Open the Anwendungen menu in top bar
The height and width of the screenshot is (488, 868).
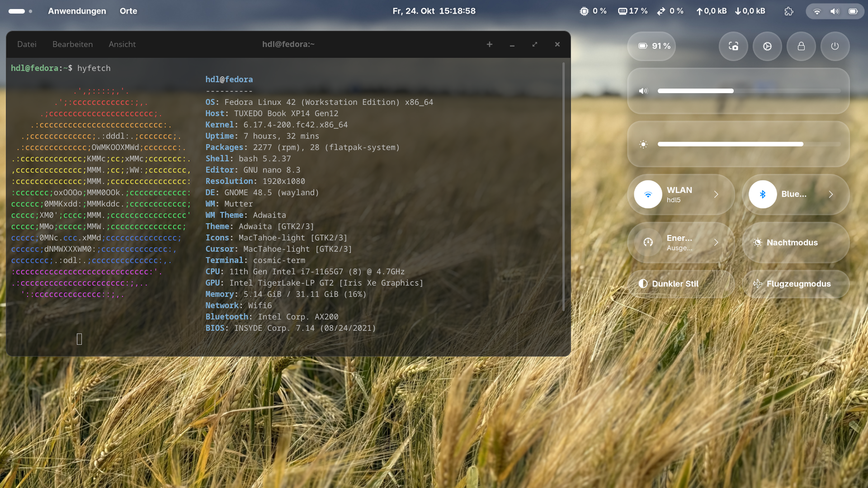click(x=77, y=11)
